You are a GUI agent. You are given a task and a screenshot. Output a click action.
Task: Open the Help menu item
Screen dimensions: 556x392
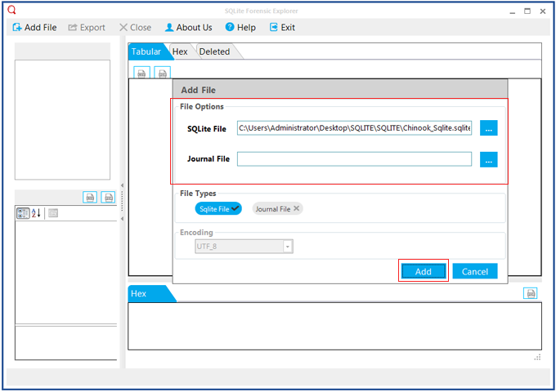[240, 27]
